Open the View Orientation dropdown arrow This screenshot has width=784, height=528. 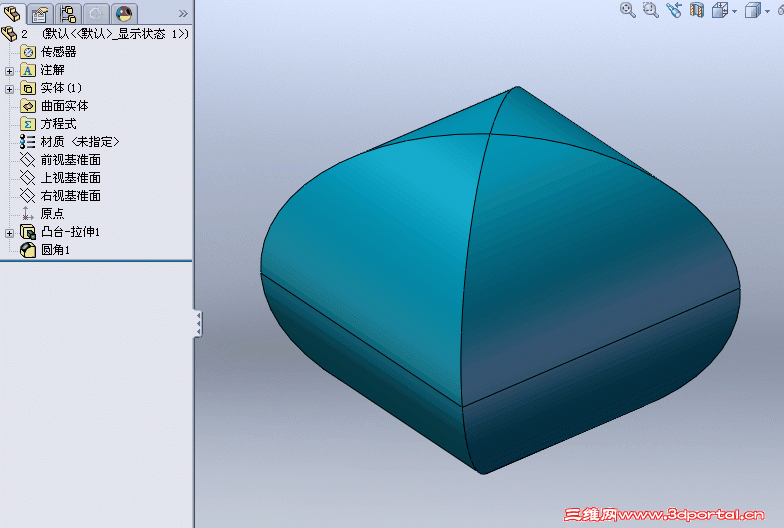(x=734, y=11)
